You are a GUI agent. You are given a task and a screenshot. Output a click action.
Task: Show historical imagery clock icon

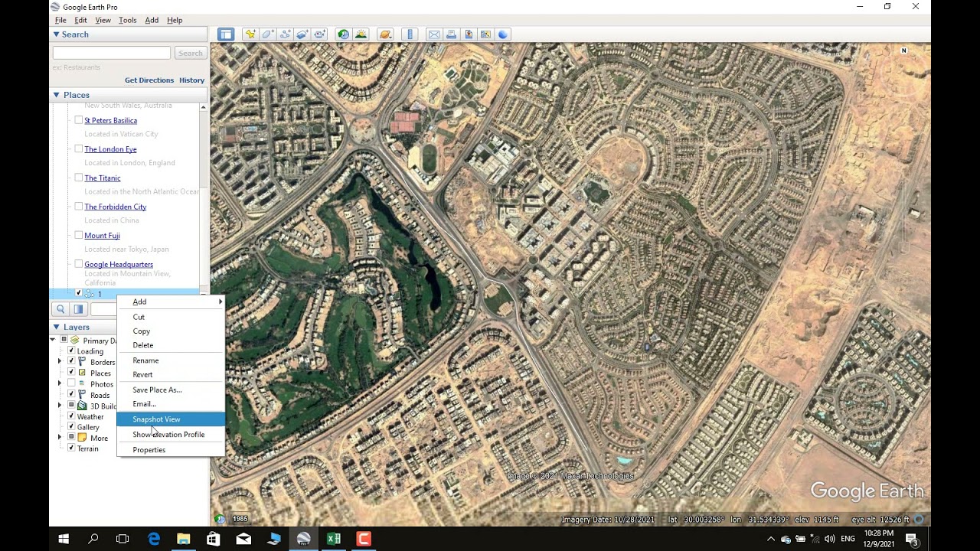[343, 34]
